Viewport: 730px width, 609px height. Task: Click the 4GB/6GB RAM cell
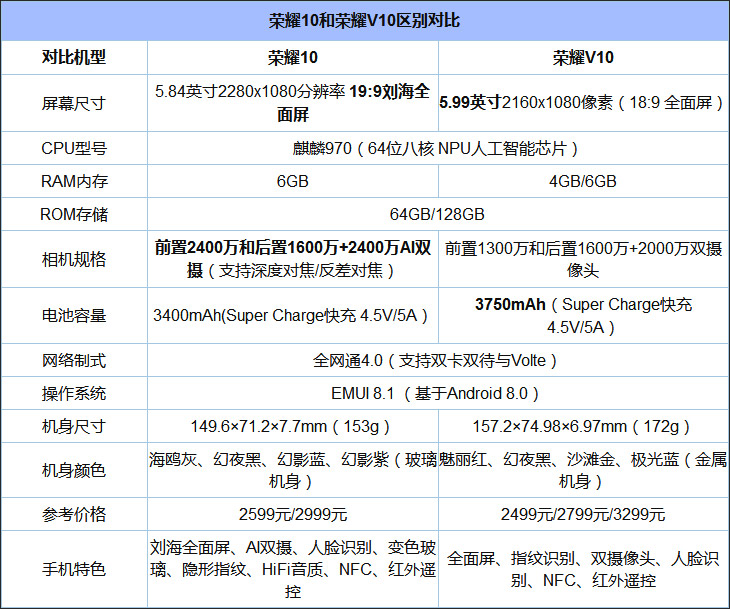583,181
